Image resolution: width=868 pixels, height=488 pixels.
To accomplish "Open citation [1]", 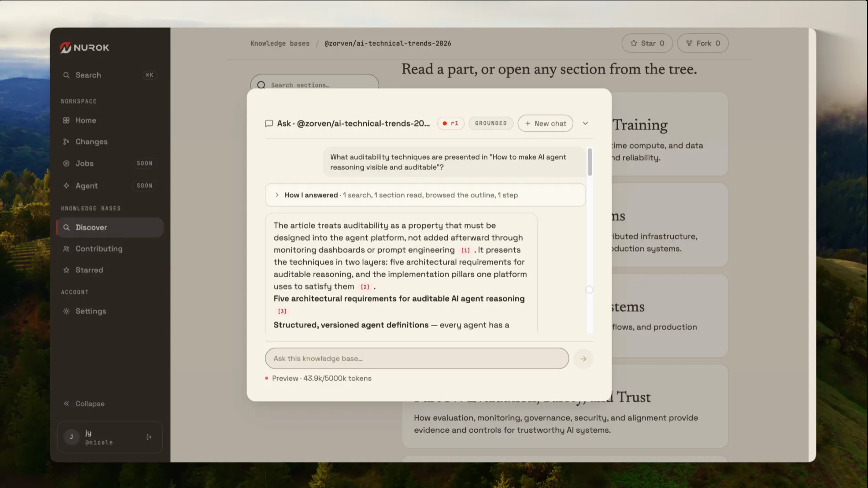I will (x=465, y=250).
